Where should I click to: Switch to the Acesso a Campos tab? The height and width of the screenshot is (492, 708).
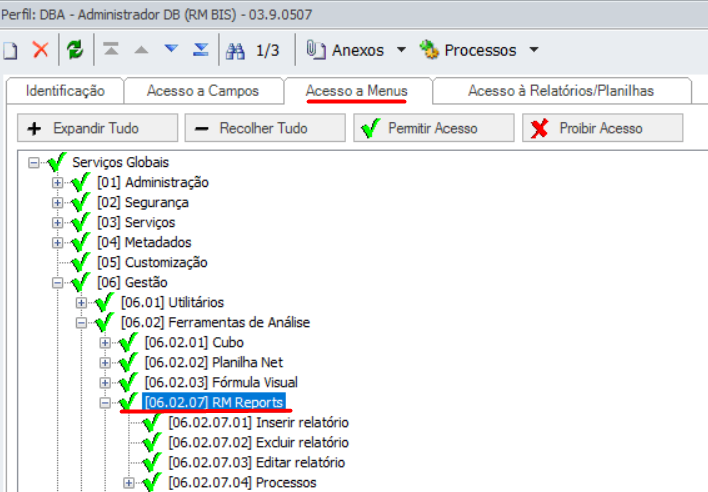pos(203,91)
